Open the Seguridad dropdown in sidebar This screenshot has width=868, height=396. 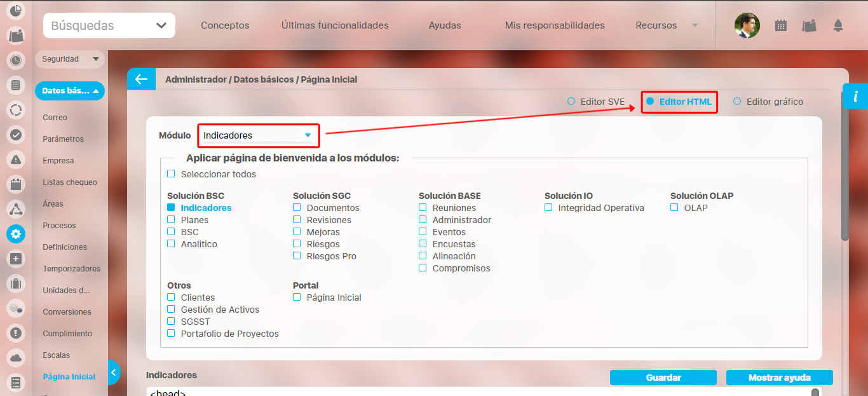[x=69, y=59]
